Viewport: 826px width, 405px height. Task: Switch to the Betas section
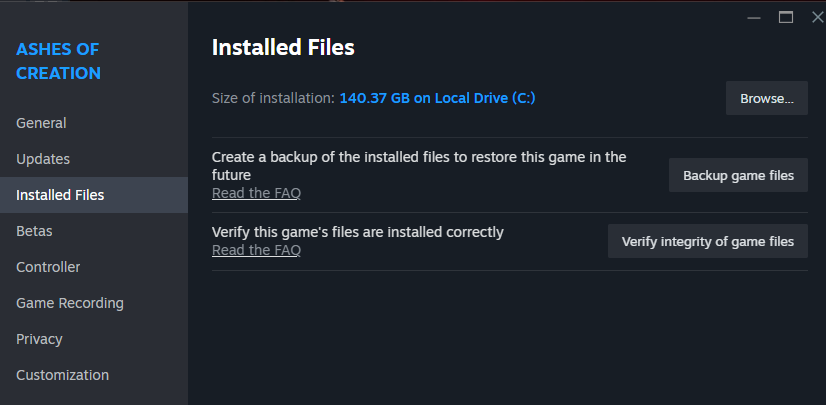(34, 231)
